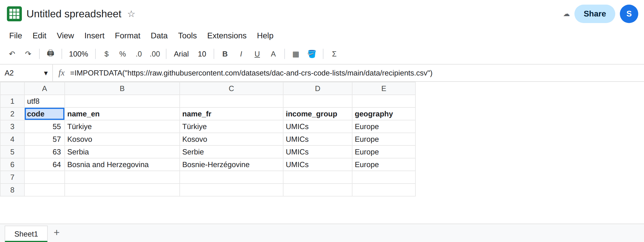Add a new sheet with plus button

pos(57,232)
